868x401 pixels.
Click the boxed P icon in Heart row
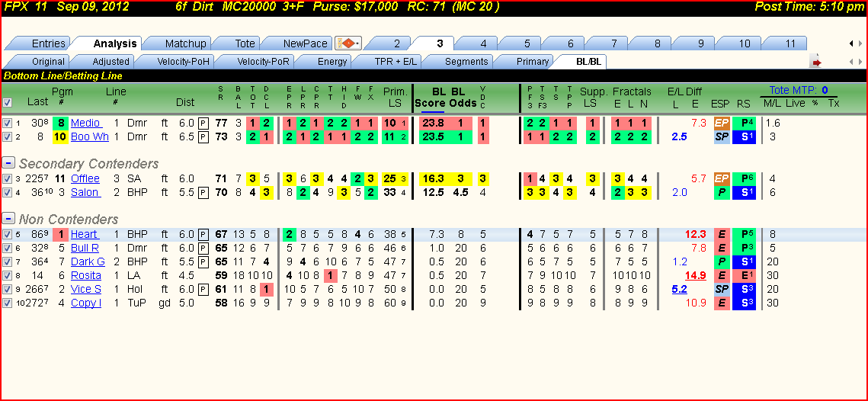[203, 234]
